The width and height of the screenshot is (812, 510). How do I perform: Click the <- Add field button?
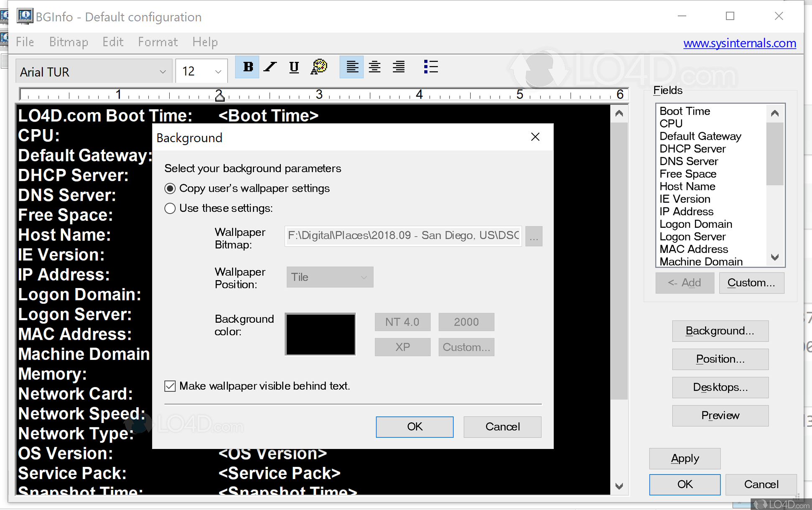pyautogui.click(x=685, y=283)
